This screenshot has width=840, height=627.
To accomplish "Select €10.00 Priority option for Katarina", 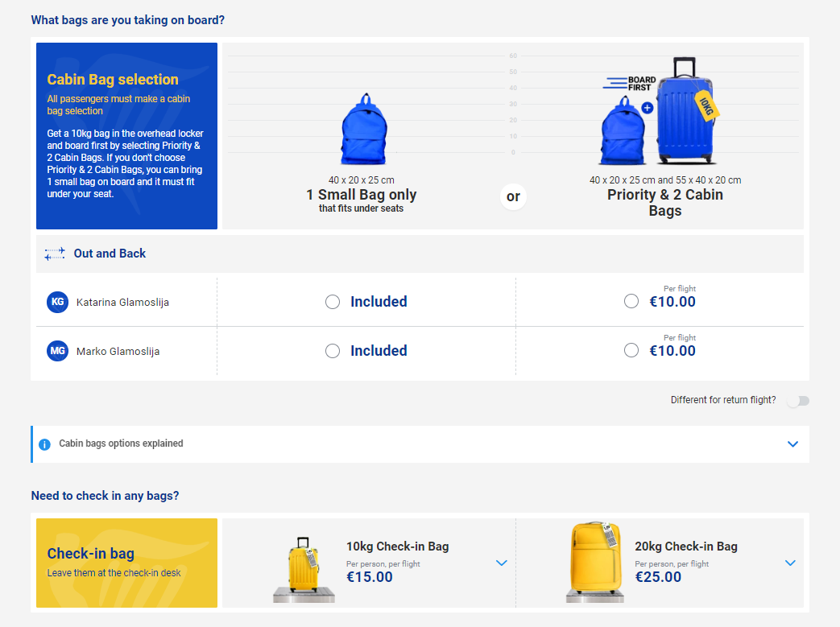I will tap(631, 301).
